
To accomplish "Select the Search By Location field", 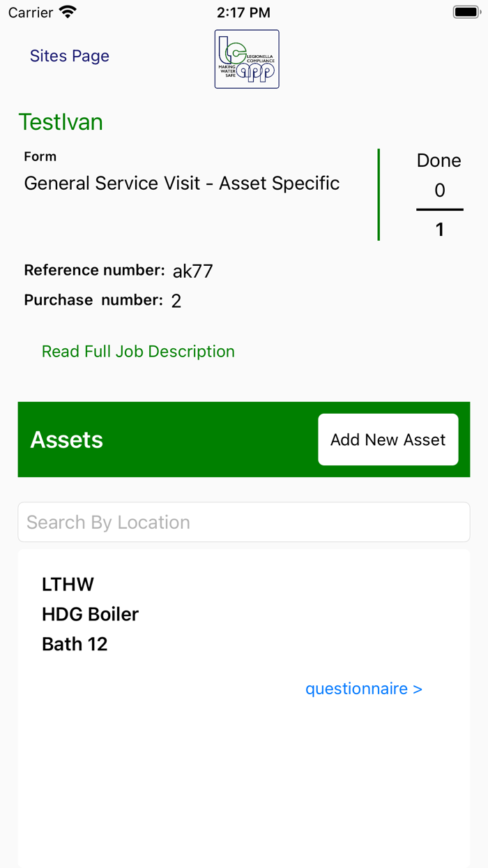I will 244,521.
